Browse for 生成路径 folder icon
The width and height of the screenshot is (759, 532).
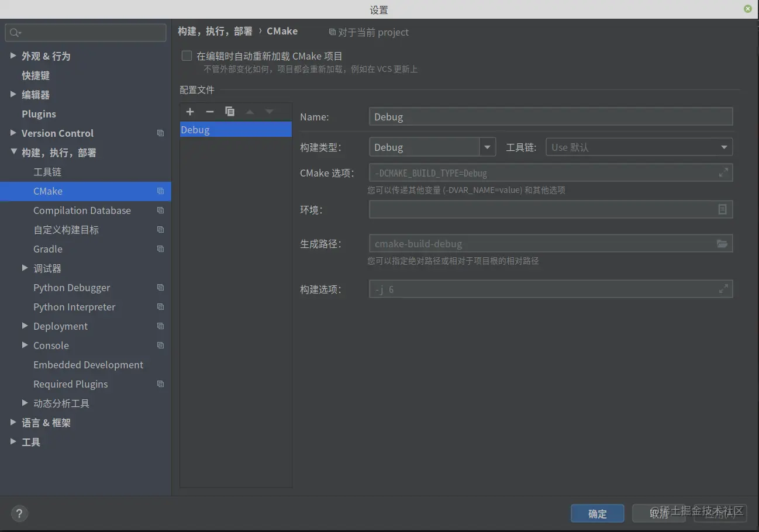pos(722,244)
